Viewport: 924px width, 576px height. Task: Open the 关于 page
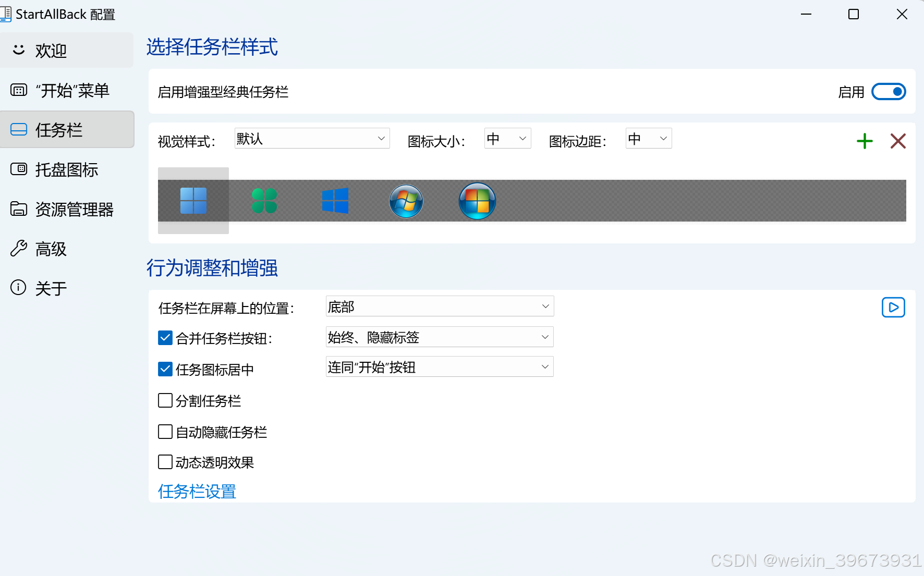(x=67, y=288)
